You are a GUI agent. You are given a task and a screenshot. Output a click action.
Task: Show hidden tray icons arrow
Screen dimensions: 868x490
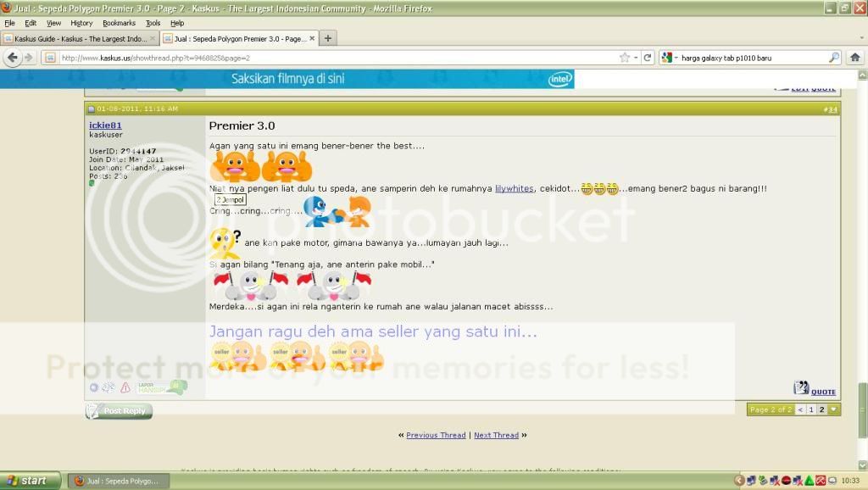(739, 480)
